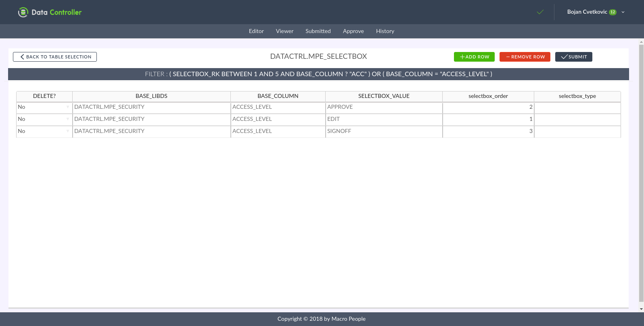The height and width of the screenshot is (326, 644).
Task: Click the selectbox_order column header
Action: coord(488,96)
